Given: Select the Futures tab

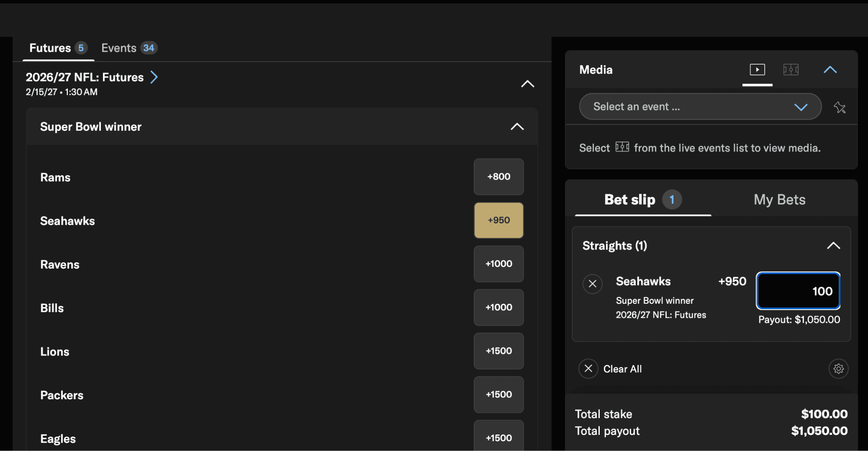Looking at the screenshot, I should (x=58, y=48).
